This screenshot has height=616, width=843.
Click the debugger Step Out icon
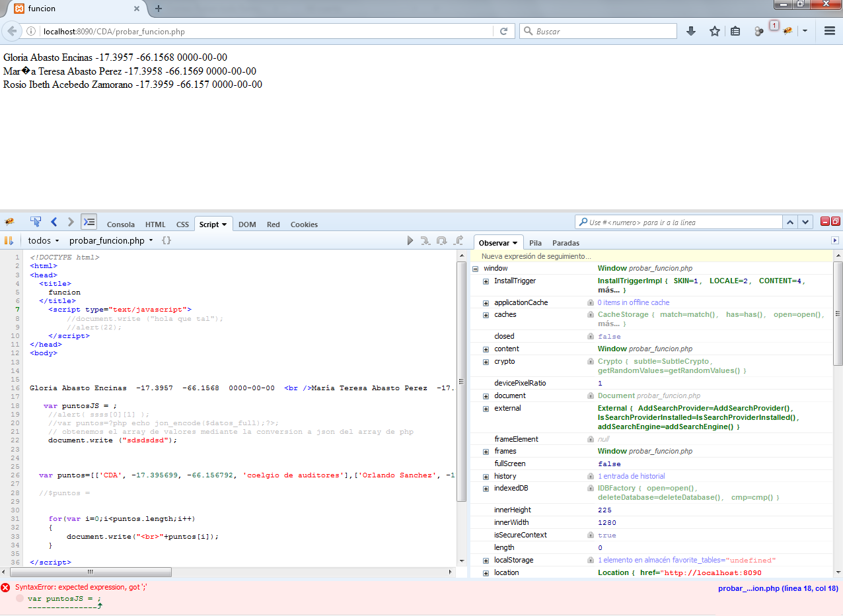pyautogui.click(x=458, y=241)
